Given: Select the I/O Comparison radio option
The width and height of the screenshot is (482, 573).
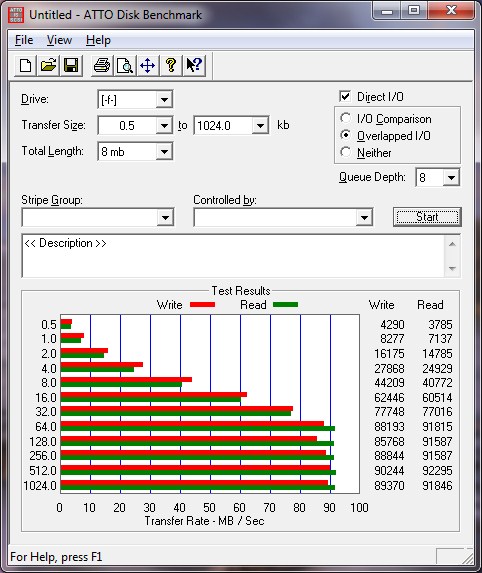Looking at the screenshot, I should (x=345, y=118).
